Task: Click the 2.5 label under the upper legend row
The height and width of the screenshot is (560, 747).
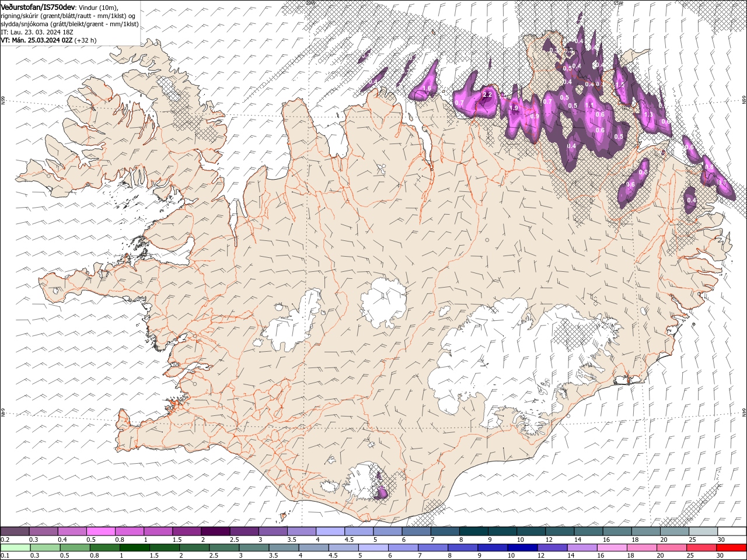Action: (x=234, y=540)
